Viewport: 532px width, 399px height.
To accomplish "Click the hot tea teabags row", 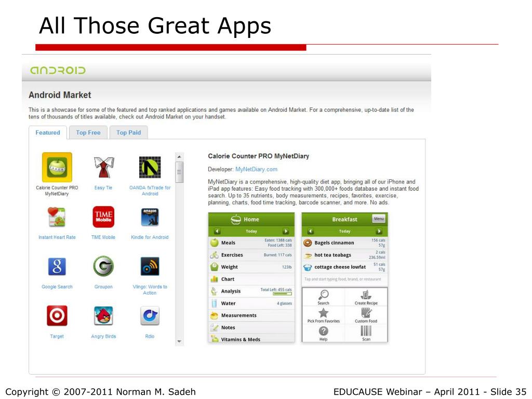I will pos(345,255).
